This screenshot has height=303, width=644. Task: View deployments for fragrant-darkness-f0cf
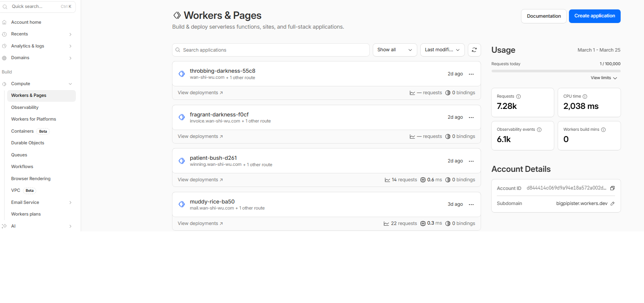[200, 136]
